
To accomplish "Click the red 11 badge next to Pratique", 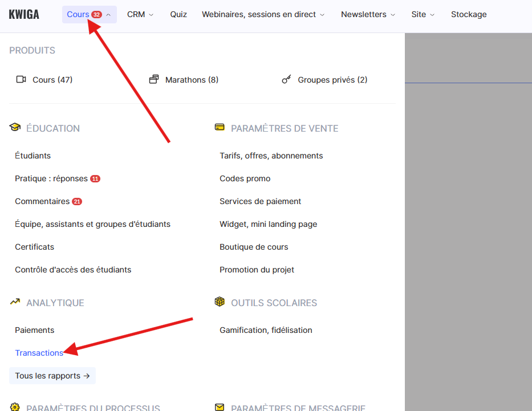I will 95,179.
